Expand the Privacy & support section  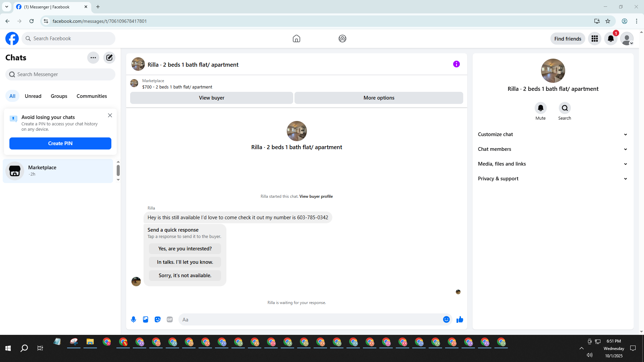[x=553, y=179]
